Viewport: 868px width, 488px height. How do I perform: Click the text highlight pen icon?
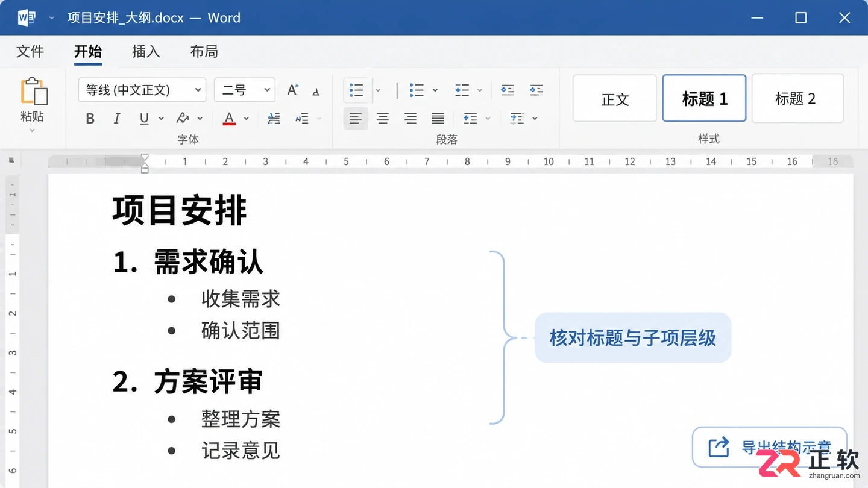click(183, 119)
